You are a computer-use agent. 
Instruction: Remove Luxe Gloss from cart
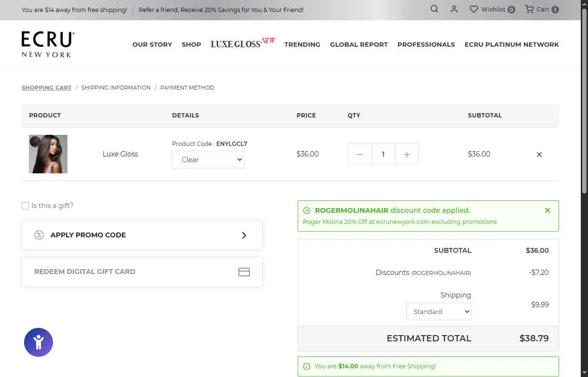click(539, 155)
